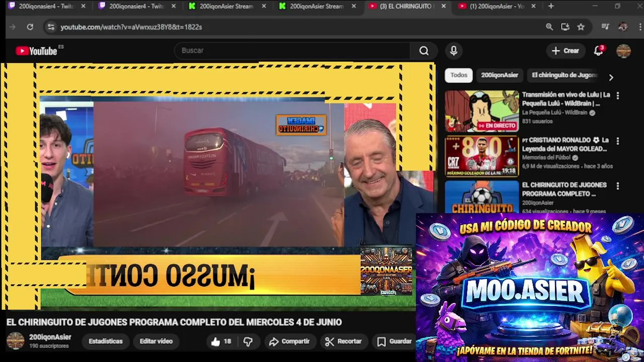
Task: Click the Crear button
Action: 566,51
